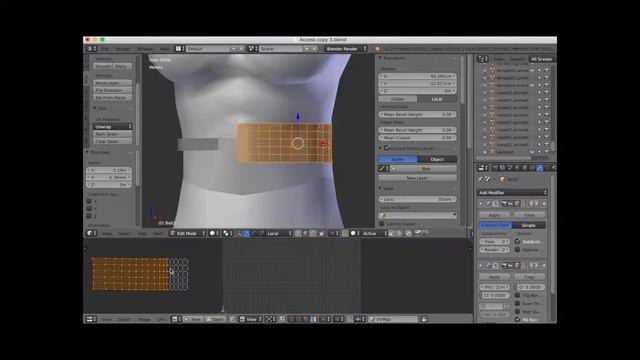The height and width of the screenshot is (360, 640).
Task: Select face select mode icon
Action: (313, 233)
